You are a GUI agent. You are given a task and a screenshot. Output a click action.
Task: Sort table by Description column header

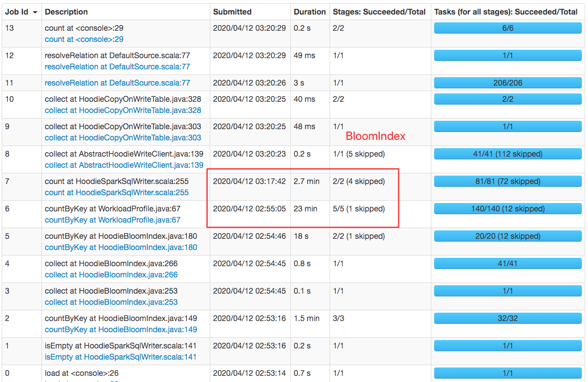[66, 12]
